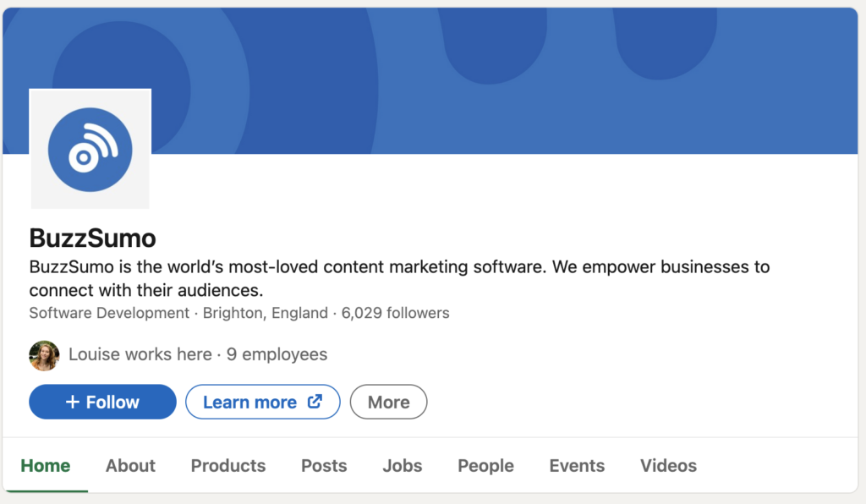Go to the Posts tab
The width and height of the screenshot is (866, 504).
324,466
